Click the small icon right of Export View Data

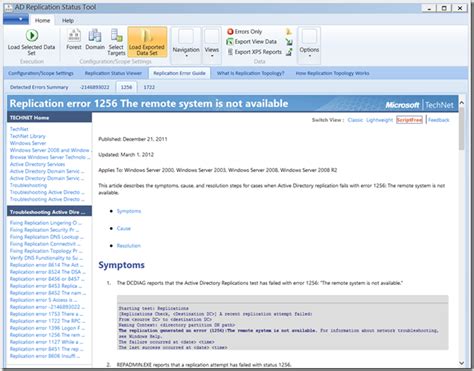(x=289, y=42)
